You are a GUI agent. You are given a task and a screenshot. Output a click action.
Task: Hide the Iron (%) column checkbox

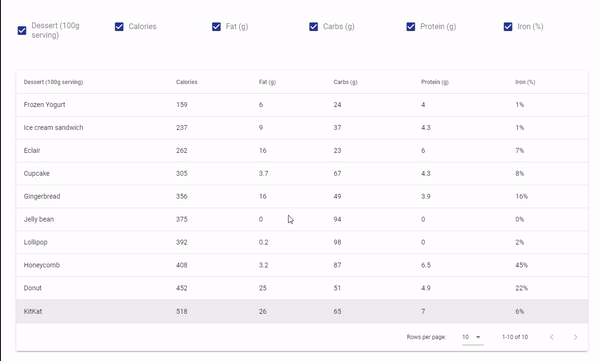tap(508, 26)
